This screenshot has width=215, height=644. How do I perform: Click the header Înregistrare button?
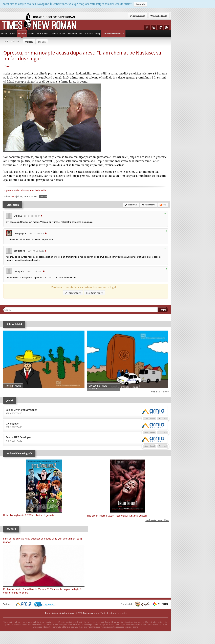click(x=138, y=16)
